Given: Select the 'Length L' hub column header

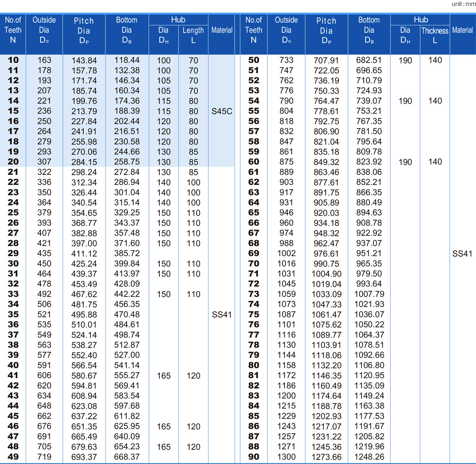Looking at the screenshot, I should point(193,35).
